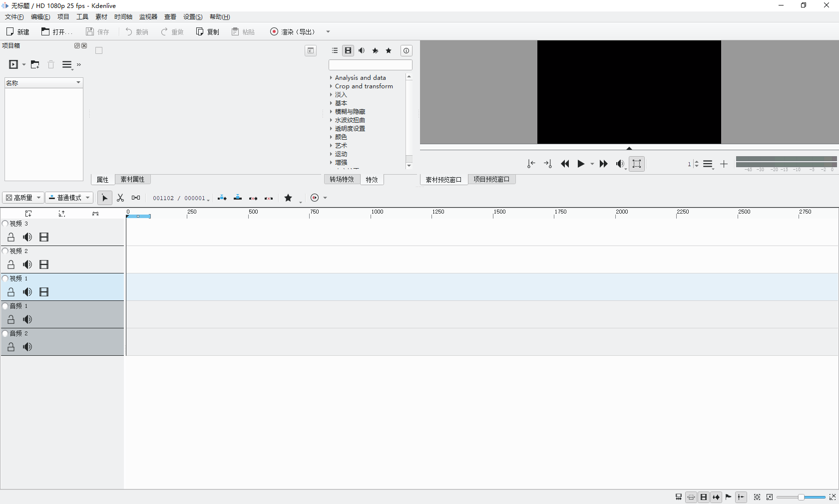
Task: Set zone in point in monitor
Action: point(531,164)
